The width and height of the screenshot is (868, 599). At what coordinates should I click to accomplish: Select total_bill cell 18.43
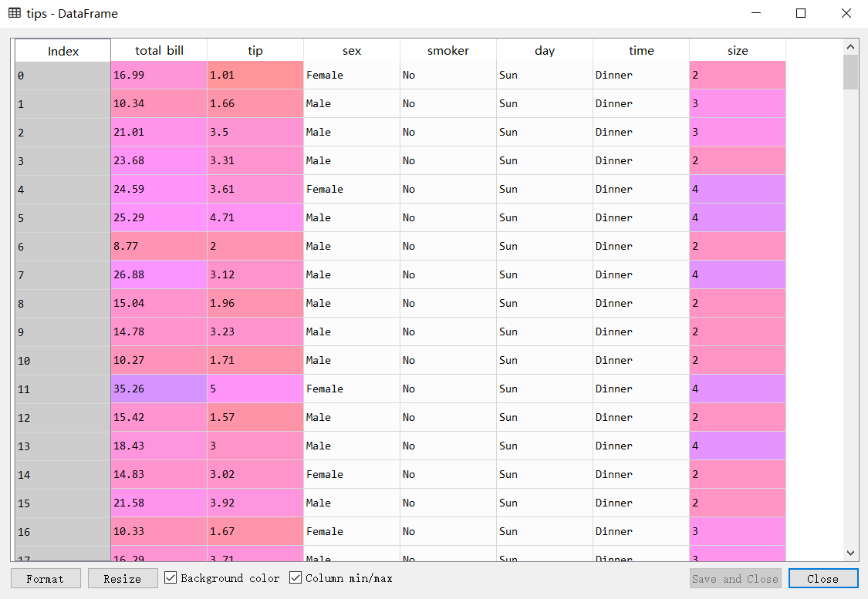click(159, 446)
